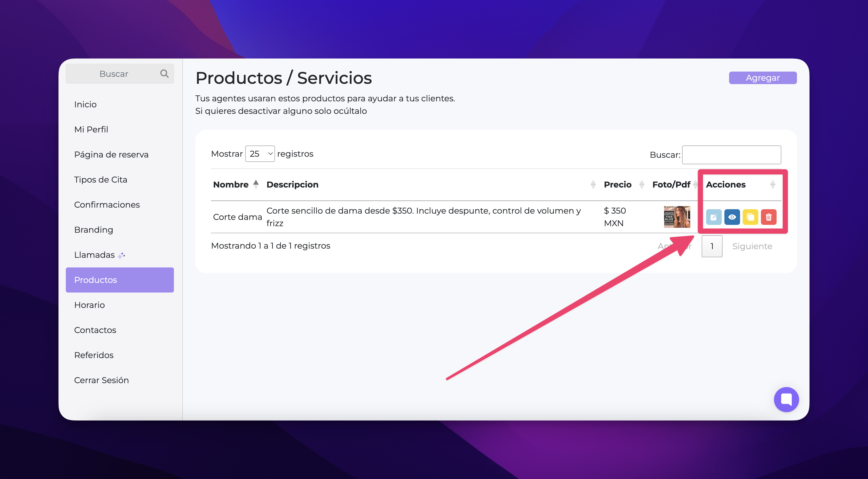
Task: Click Siguiente pagination link
Action: (752, 246)
